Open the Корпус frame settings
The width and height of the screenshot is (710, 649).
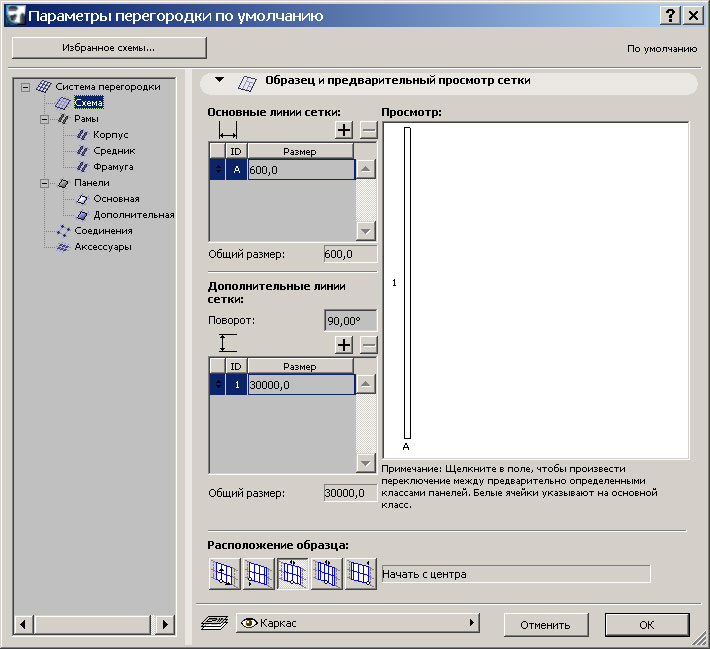click(110, 135)
